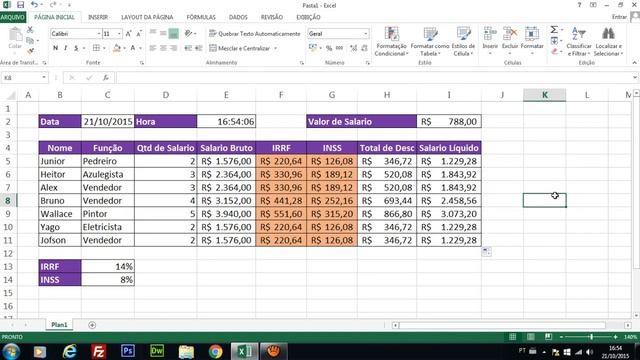This screenshot has height=360, width=640.
Task: Toggle bottom vertical alignment (highlighted)
Action: tap(173, 33)
